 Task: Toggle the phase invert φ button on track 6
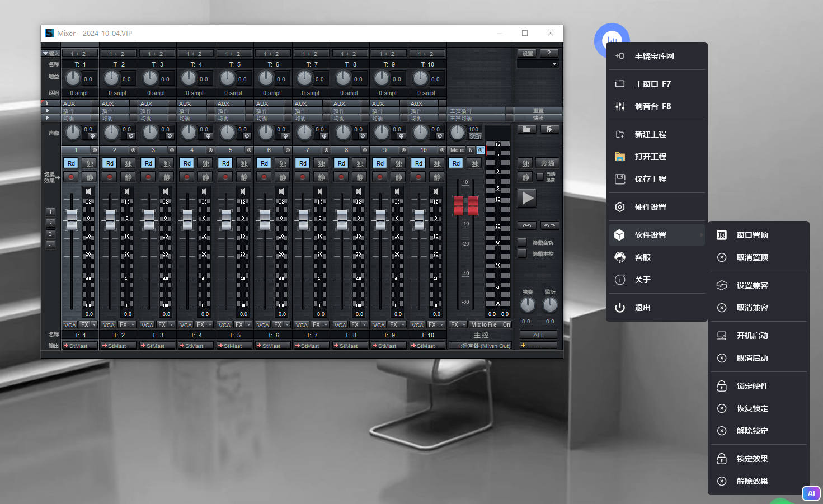tap(285, 136)
